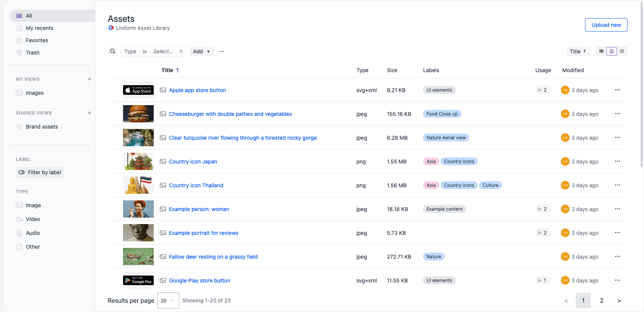Viewport: 644px width, 312px height.
Task: Open actions menu for Country icon Japan
Action: click(618, 161)
